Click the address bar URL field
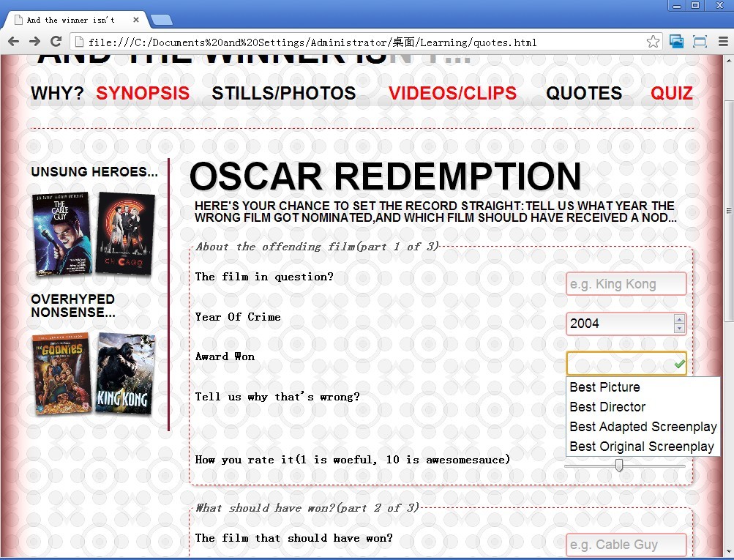 click(x=365, y=42)
